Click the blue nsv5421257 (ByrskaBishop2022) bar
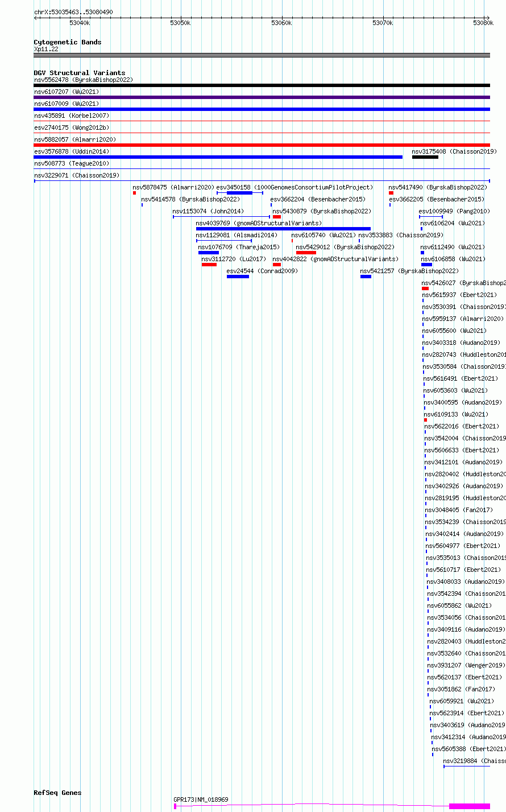506x812 pixels. 366,277
